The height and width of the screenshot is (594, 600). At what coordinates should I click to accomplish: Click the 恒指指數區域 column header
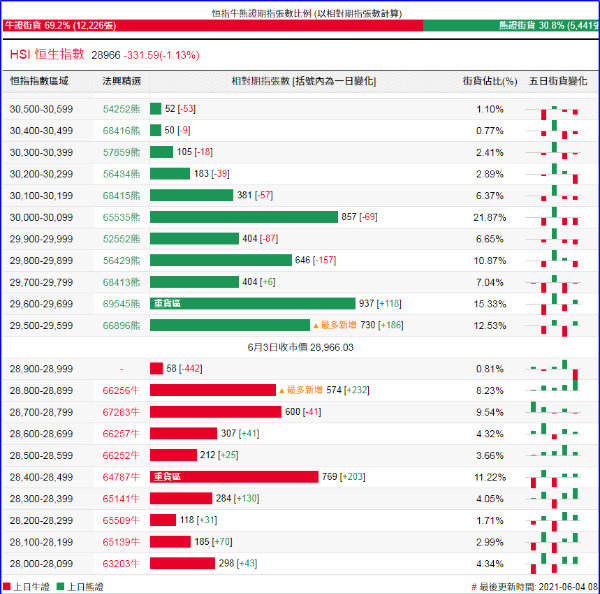(39, 81)
